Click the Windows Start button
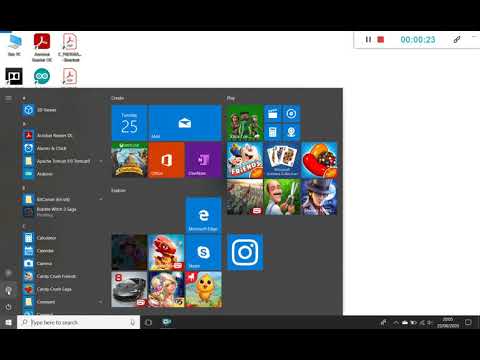 click(x=9, y=322)
